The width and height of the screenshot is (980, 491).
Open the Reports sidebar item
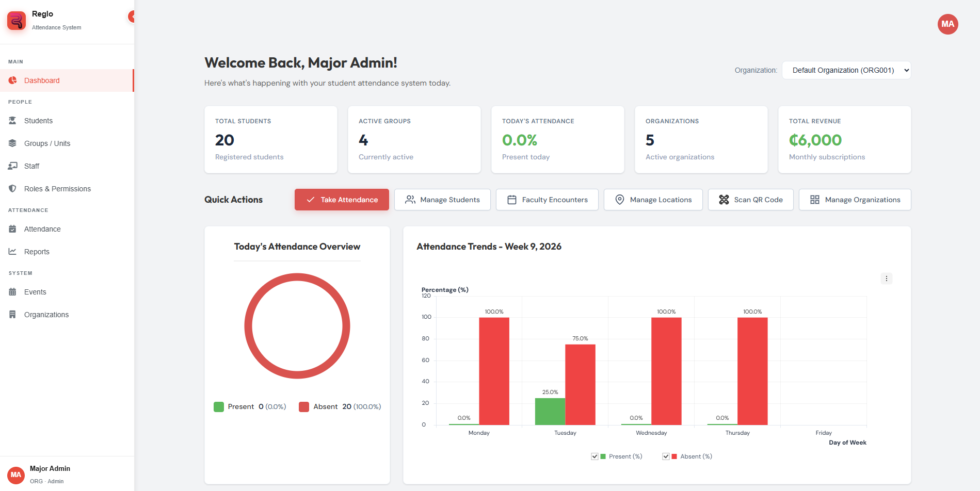click(67, 252)
